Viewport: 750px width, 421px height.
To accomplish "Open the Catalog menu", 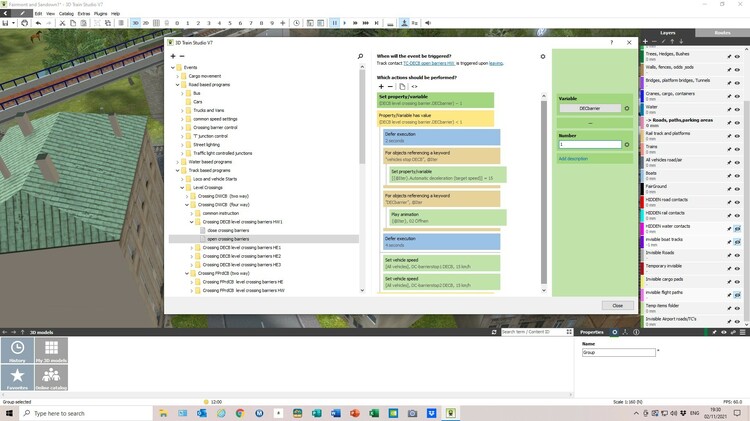I will 67,13.
